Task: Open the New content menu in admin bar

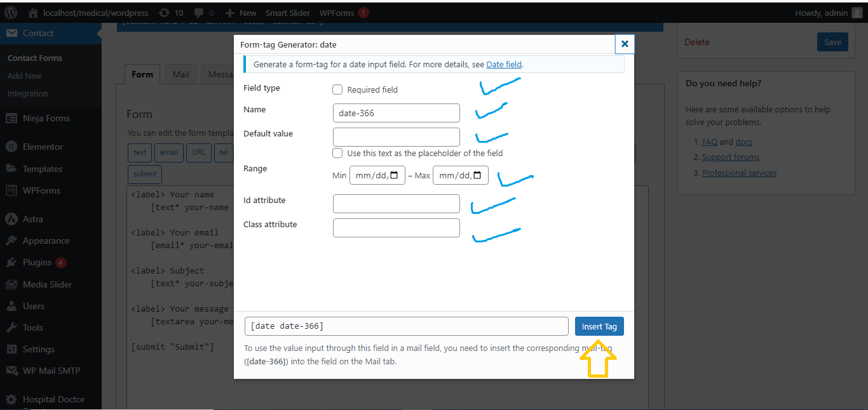Action: tap(241, 13)
